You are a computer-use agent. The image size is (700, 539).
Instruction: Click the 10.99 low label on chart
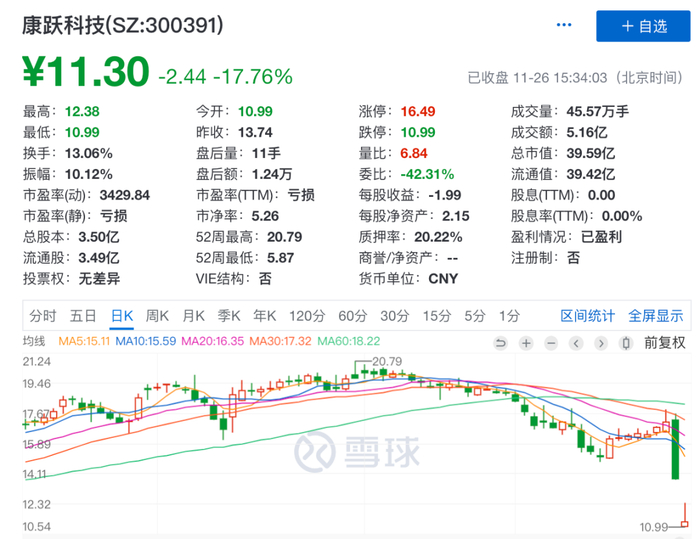tap(654, 527)
